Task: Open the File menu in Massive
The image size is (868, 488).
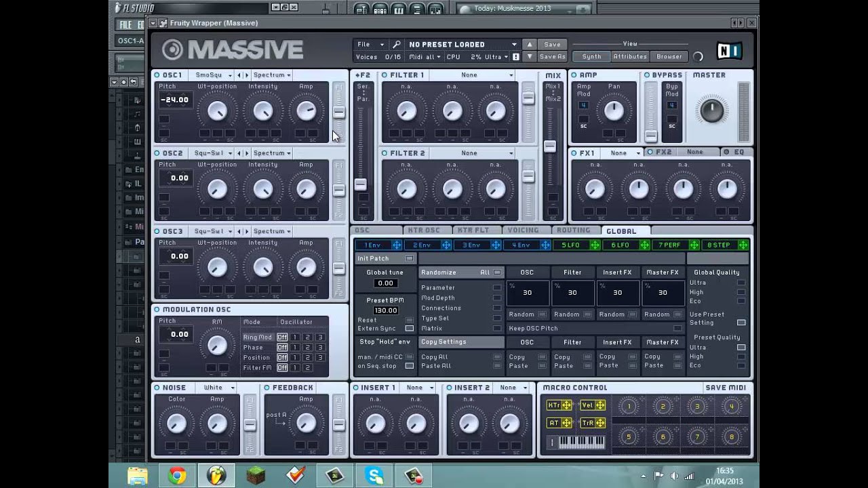Action: tap(370, 44)
